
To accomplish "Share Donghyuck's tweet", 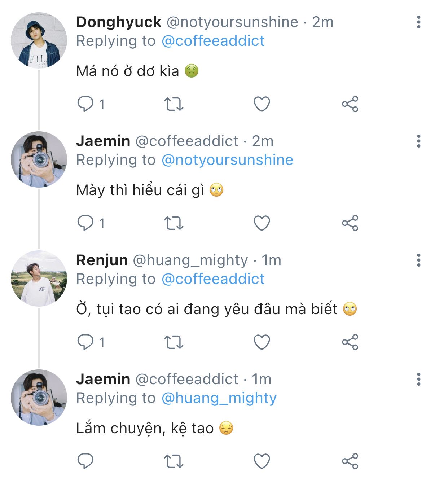I will tap(350, 104).
